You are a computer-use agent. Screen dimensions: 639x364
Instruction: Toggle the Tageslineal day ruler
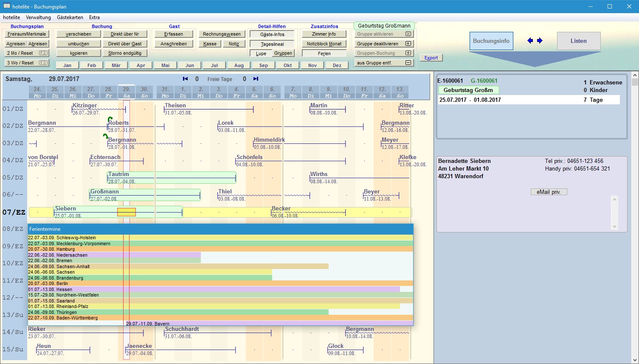[272, 44]
